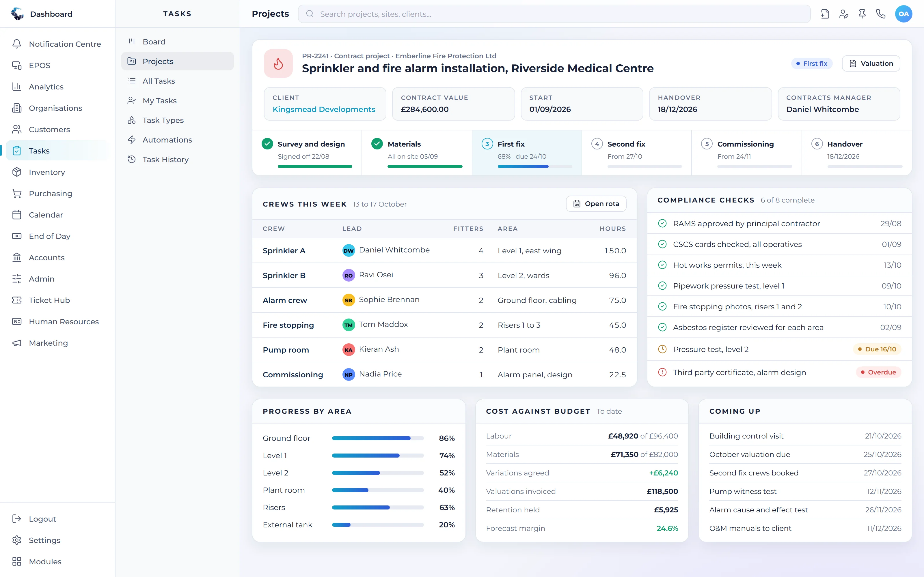Toggle the Pressure test, level 2 check
The width and height of the screenshot is (924, 577).
[662, 349]
